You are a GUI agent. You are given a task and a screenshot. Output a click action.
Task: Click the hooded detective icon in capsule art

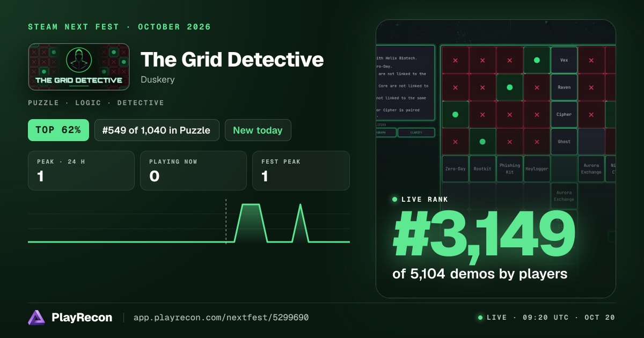click(79, 60)
